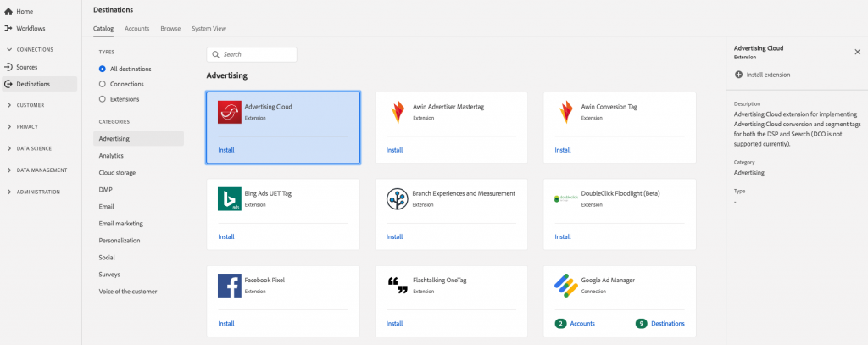Click Install extension in right panel
The image size is (868, 345).
[768, 75]
